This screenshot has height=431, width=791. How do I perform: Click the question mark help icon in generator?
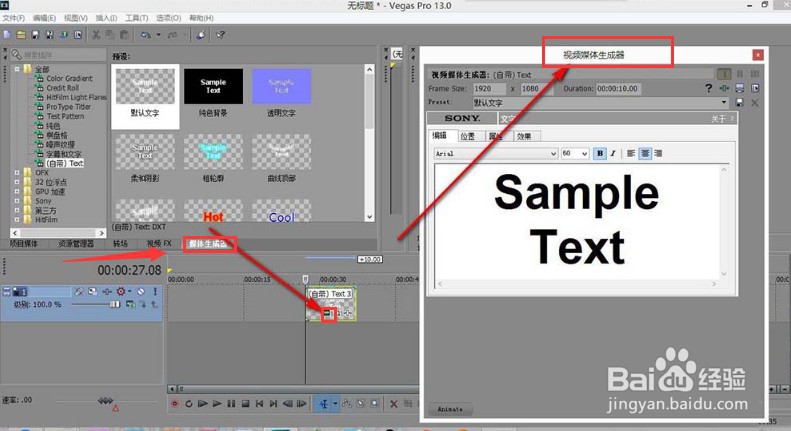point(708,88)
